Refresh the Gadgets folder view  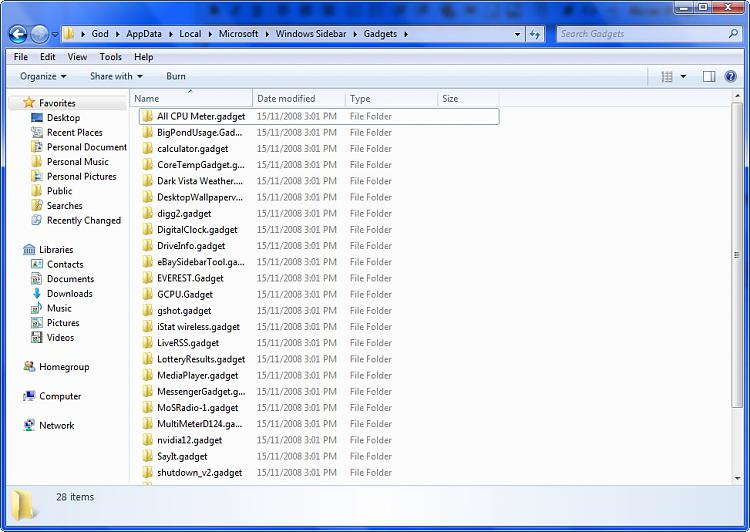coord(535,34)
